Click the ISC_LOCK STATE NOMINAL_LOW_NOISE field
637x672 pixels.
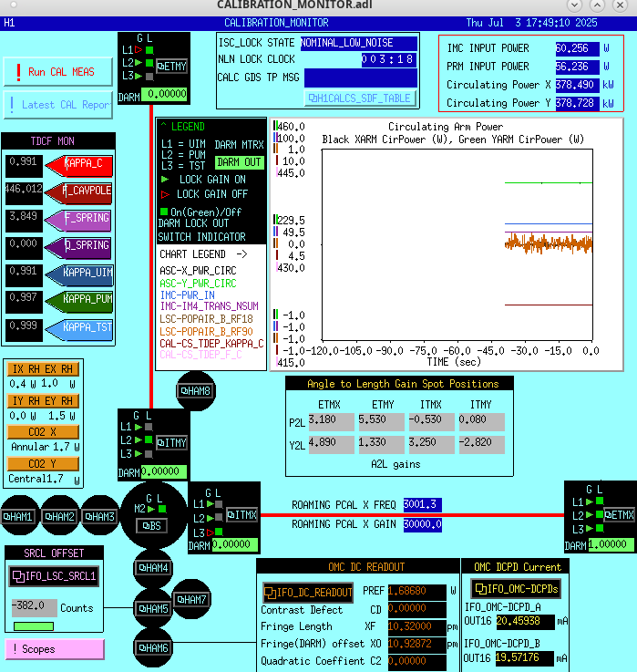click(358, 43)
